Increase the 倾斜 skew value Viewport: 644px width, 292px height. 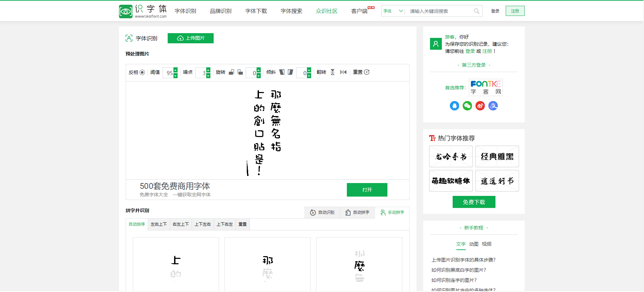click(x=309, y=70)
